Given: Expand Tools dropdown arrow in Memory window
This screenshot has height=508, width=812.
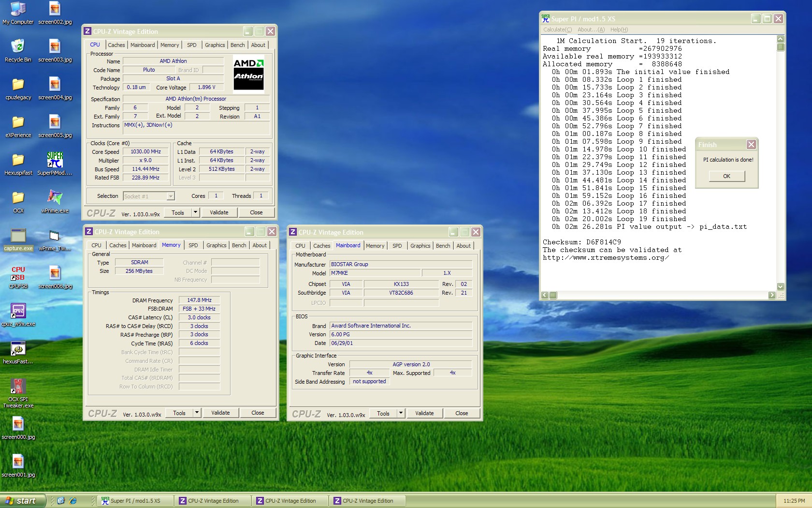Looking at the screenshot, I should [197, 413].
